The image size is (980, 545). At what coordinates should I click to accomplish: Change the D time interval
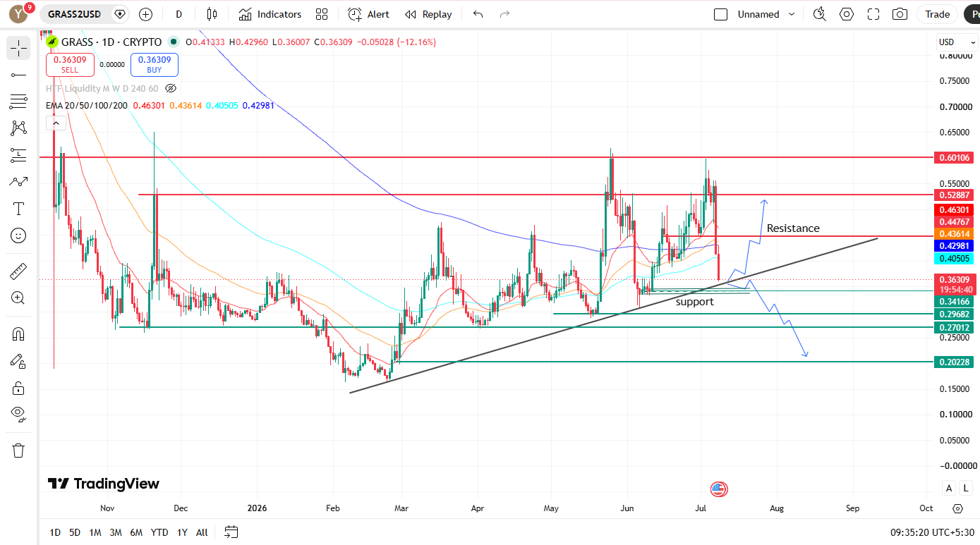pos(179,14)
